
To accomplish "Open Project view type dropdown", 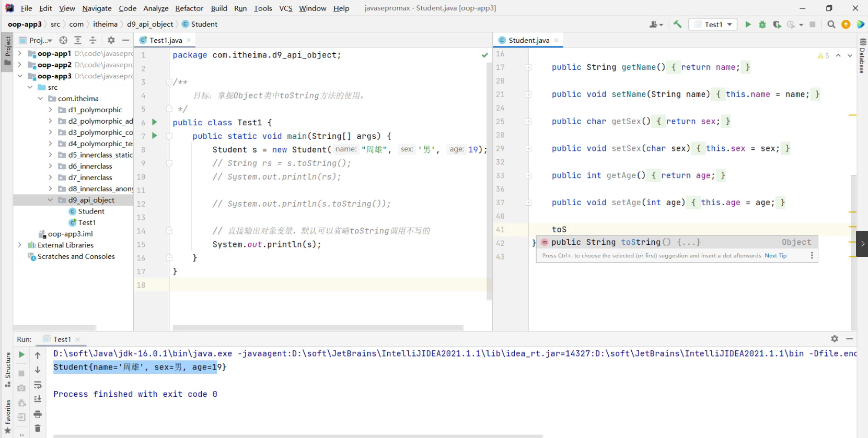I will pyautogui.click(x=36, y=40).
